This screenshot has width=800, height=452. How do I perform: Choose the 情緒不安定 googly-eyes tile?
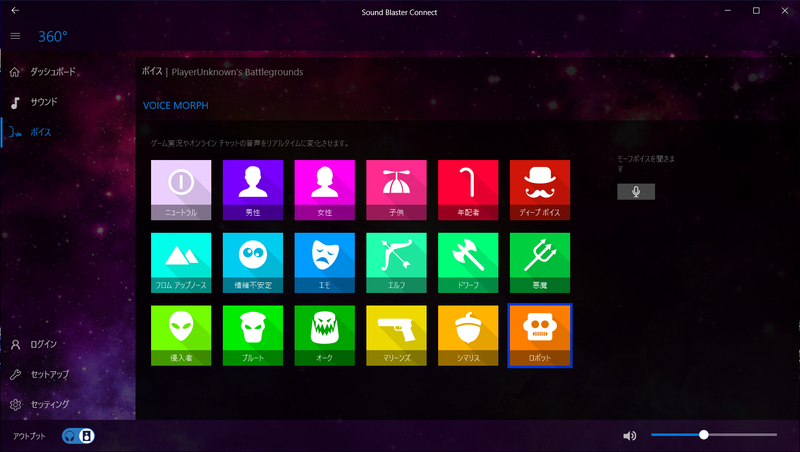coord(253,263)
